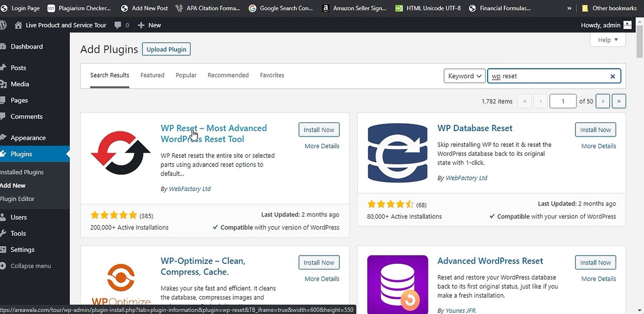Switch to the Popular tab
Screen dimensions: 644x314
tap(186, 75)
